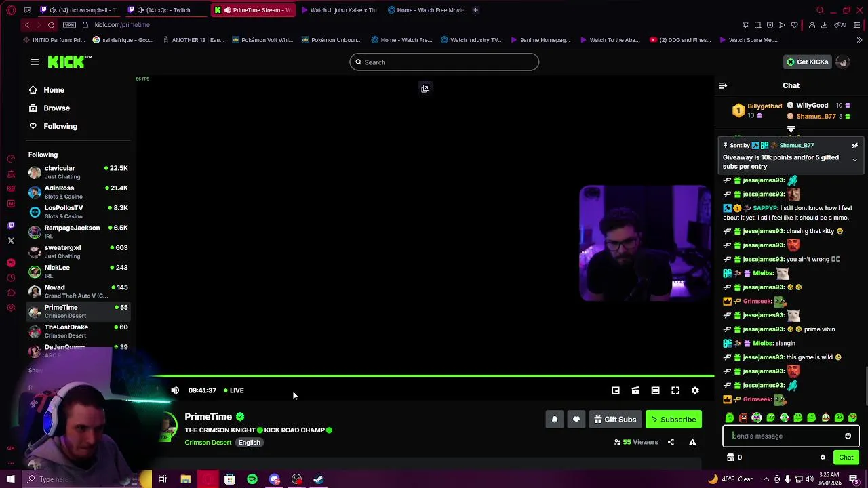Image resolution: width=868 pixels, height=488 pixels.
Task: Open sweatergxd channel in Following list
Action: pos(78,251)
